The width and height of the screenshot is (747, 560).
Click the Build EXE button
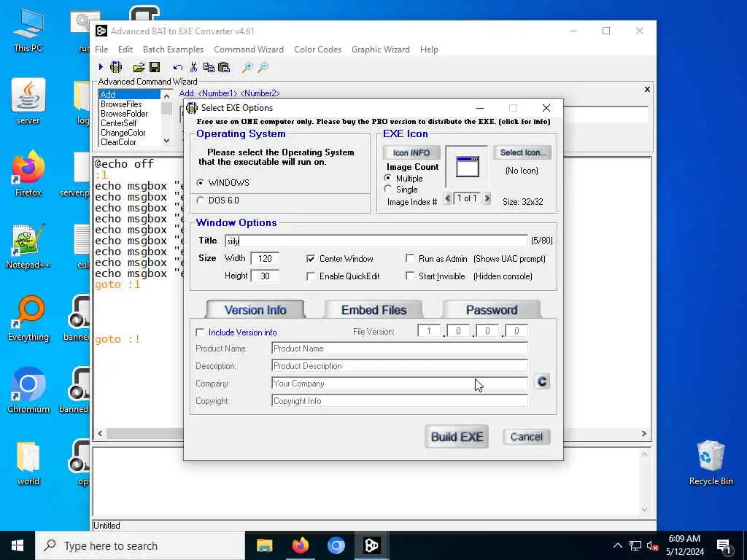click(x=457, y=437)
